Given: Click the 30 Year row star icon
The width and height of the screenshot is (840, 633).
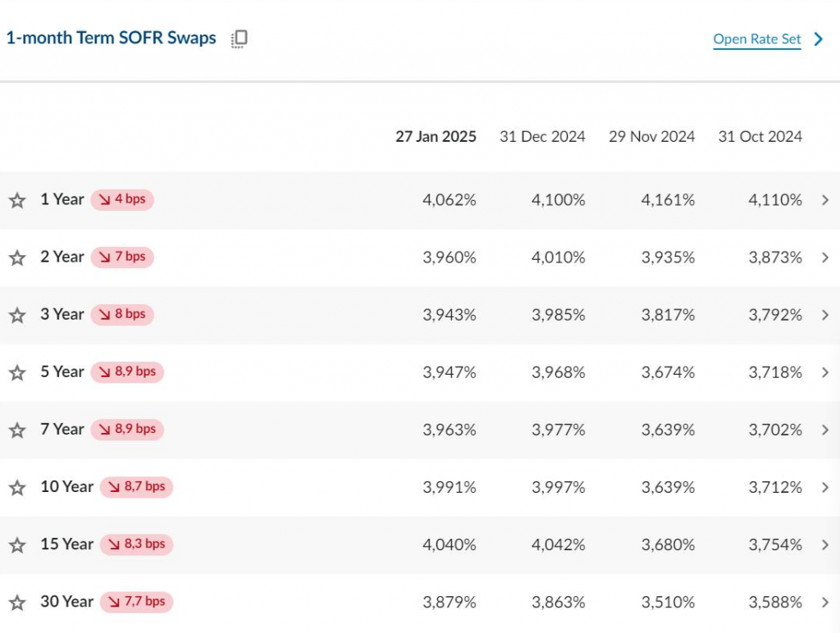Looking at the screenshot, I should tap(17, 602).
